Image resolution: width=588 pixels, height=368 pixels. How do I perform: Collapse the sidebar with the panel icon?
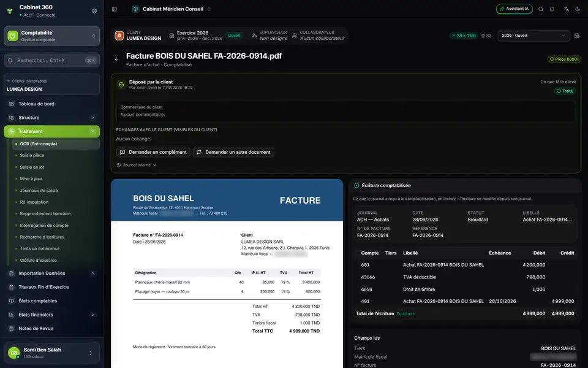[115, 9]
